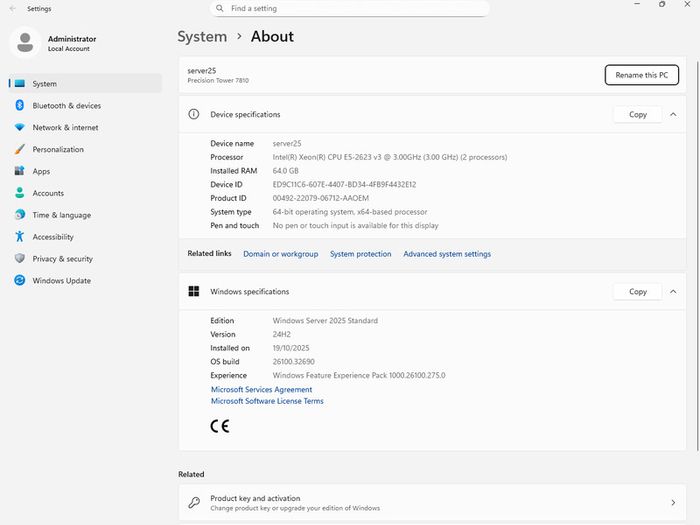This screenshot has height=525, width=700.
Task: Click the Device ID value ED9C11C6
Action: [x=344, y=184]
